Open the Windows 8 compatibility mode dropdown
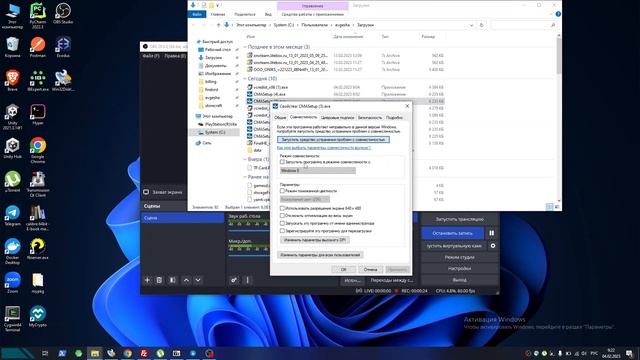 click(318, 171)
